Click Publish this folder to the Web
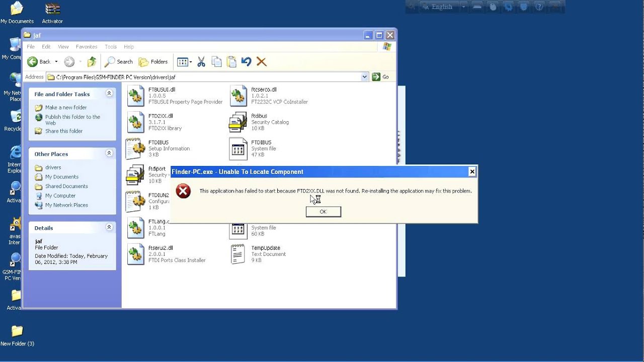Screen dimensions: 644x362 (72, 120)
